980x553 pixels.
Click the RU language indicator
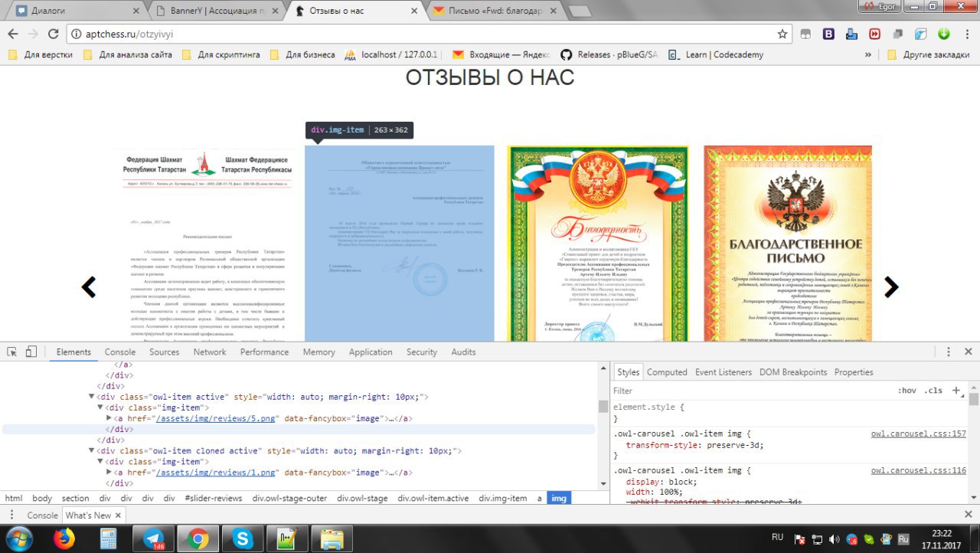(777, 537)
